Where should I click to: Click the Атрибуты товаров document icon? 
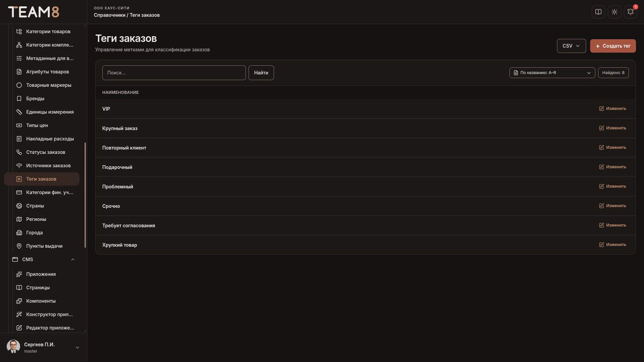pos(19,72)
